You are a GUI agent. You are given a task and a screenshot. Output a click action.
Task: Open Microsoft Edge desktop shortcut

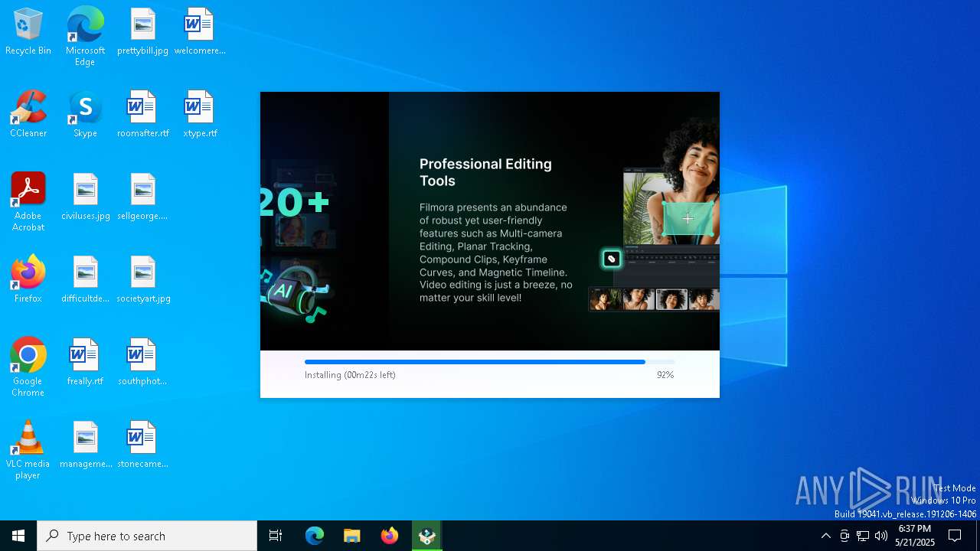[x=85, y=36]
